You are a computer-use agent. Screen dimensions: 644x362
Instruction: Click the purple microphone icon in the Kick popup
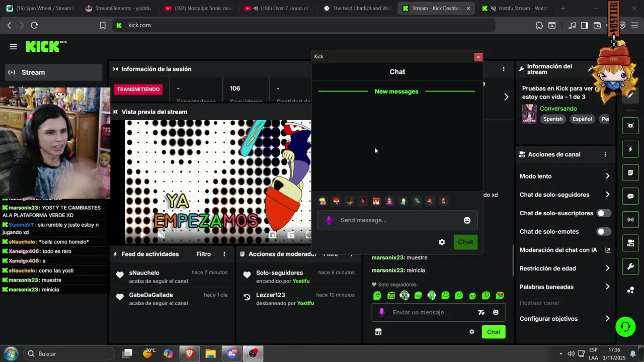click(329, 220)
